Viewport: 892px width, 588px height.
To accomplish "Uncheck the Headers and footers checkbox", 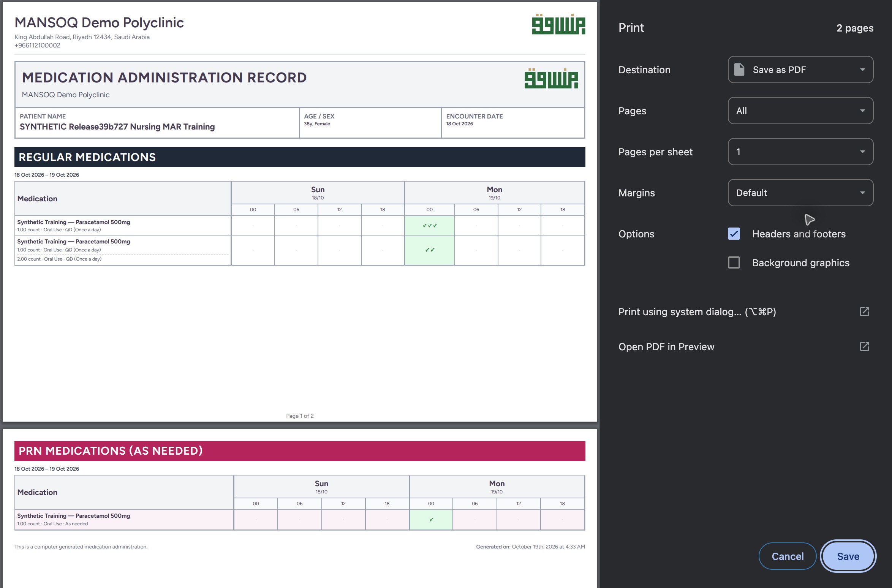I will (734, 234).
